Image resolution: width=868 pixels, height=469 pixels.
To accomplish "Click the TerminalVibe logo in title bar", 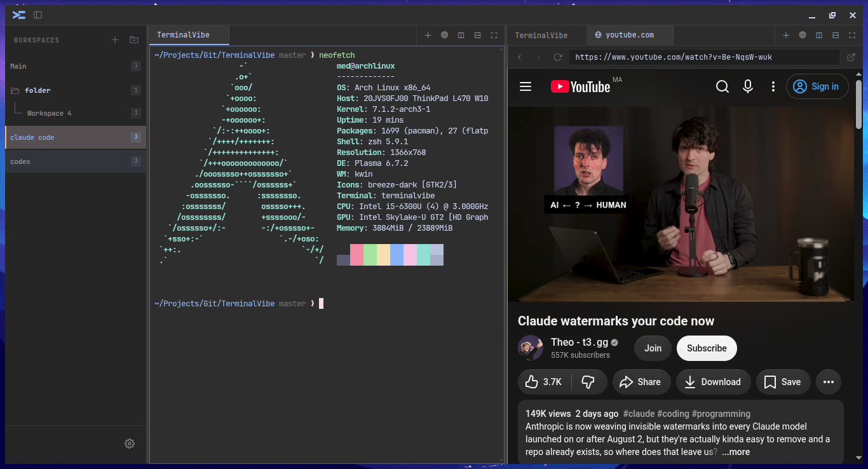I will (19, 15).
